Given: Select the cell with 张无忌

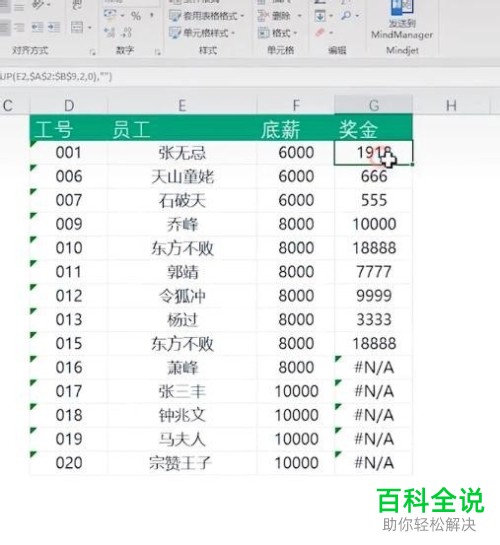Looking at the screenshot, I should [x=182, y=153].
